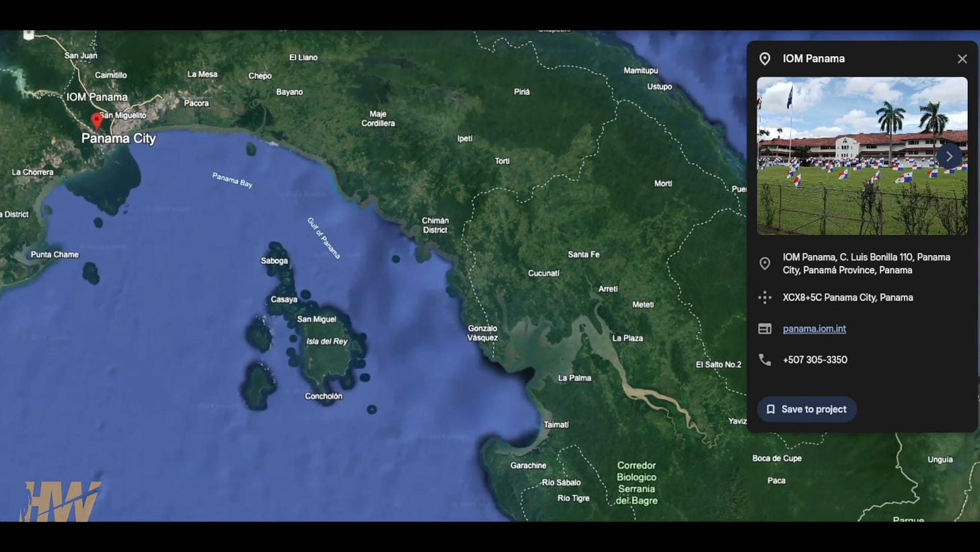Click the Gulf of Panama water label

[x=324, y=238]
